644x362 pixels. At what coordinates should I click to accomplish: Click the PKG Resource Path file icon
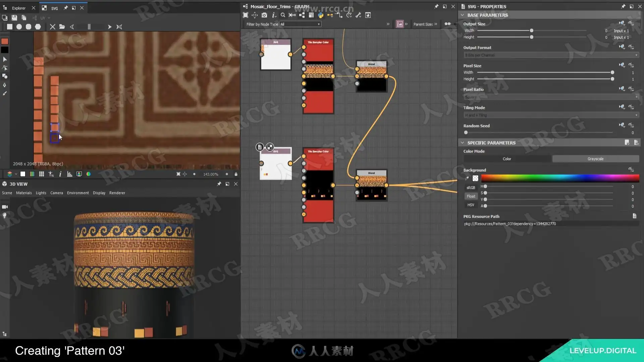pyautogui.click(x=634, y=216)
